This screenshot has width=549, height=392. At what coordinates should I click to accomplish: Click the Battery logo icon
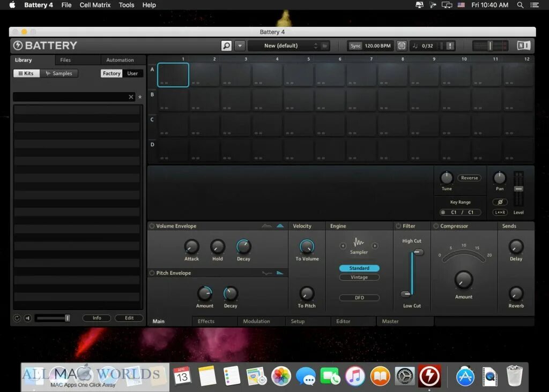click(18, 46)
